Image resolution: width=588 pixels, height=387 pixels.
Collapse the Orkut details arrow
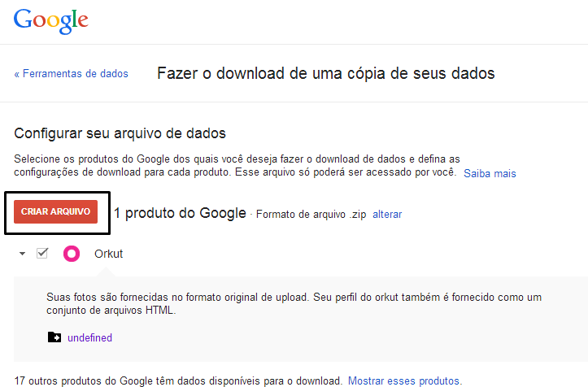tap(23, 254)
